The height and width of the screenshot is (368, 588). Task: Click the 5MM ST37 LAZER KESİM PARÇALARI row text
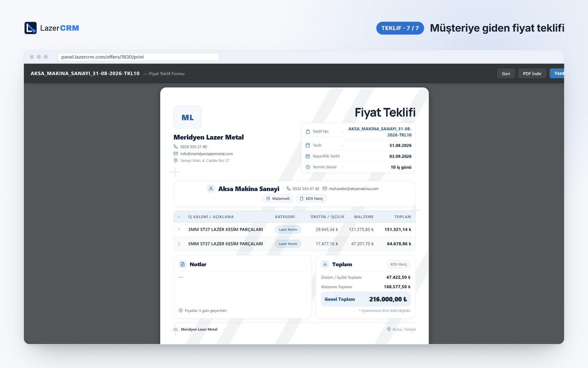[225, 244]
